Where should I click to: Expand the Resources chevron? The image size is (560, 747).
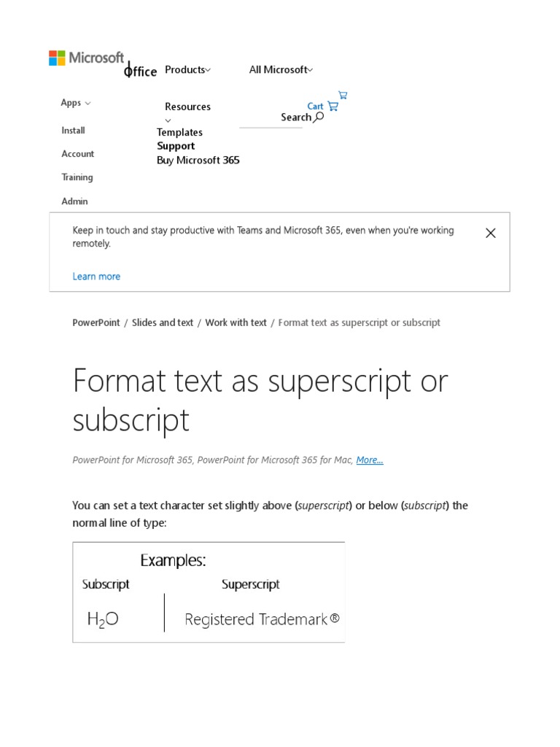point(168,120)
